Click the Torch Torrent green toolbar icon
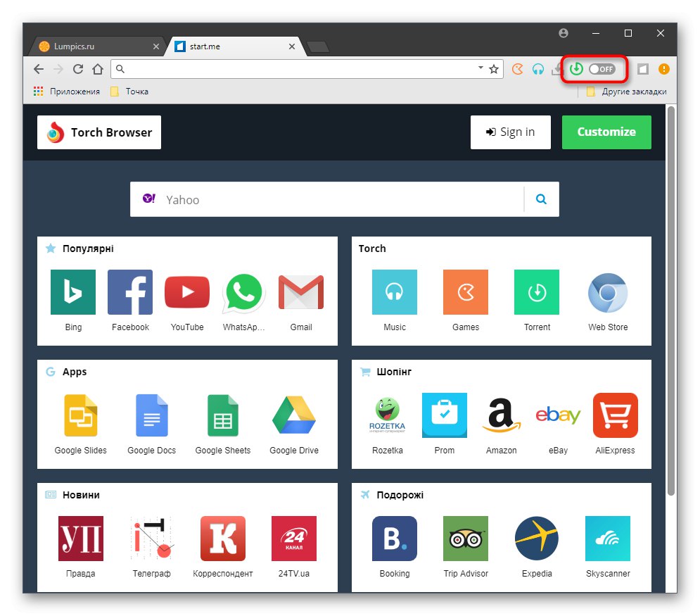This screenshot has width=700, height=616. point(576,69)
